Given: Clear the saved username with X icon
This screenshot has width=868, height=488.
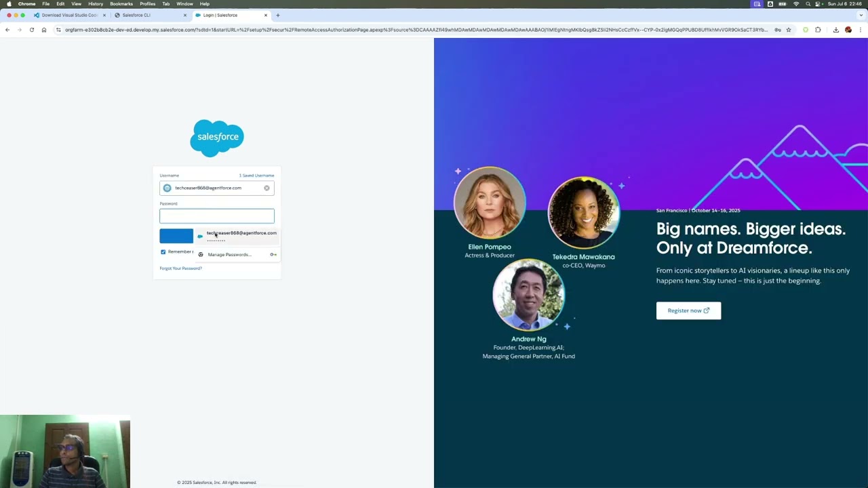Looking at the screenshot, I should (x=267, y=188).
